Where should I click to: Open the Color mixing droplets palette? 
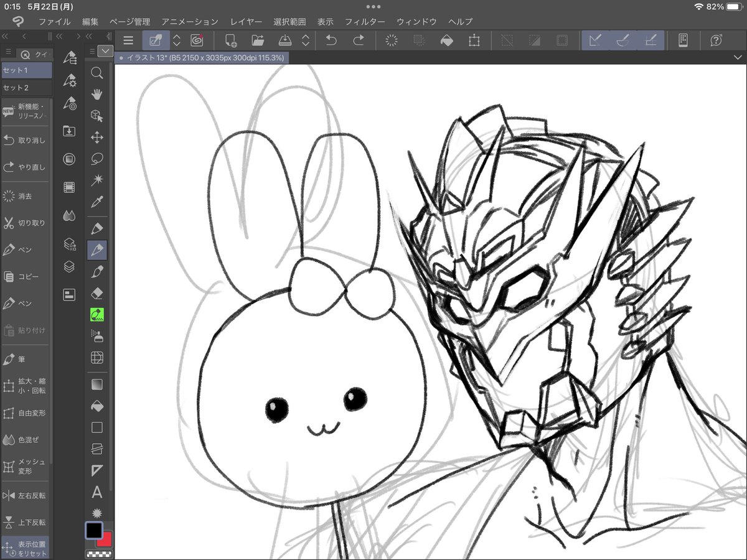(70, 216)
